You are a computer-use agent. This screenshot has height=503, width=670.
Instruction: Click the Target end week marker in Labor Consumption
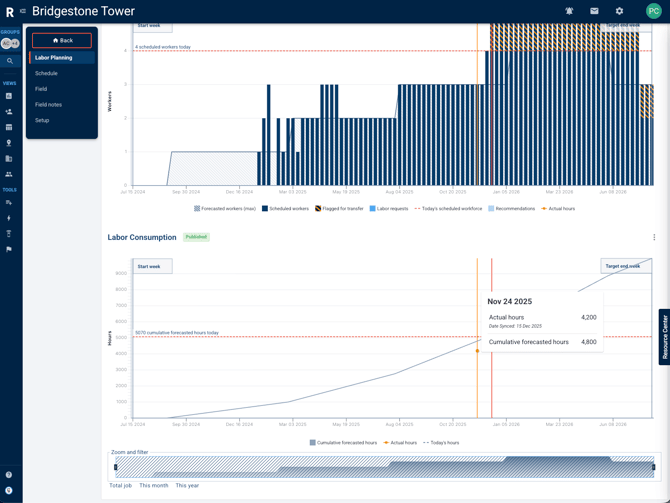tap(622, 266)
